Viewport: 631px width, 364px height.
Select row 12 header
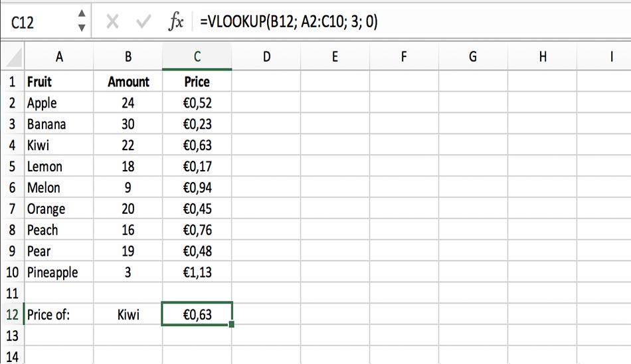[13, 314]
